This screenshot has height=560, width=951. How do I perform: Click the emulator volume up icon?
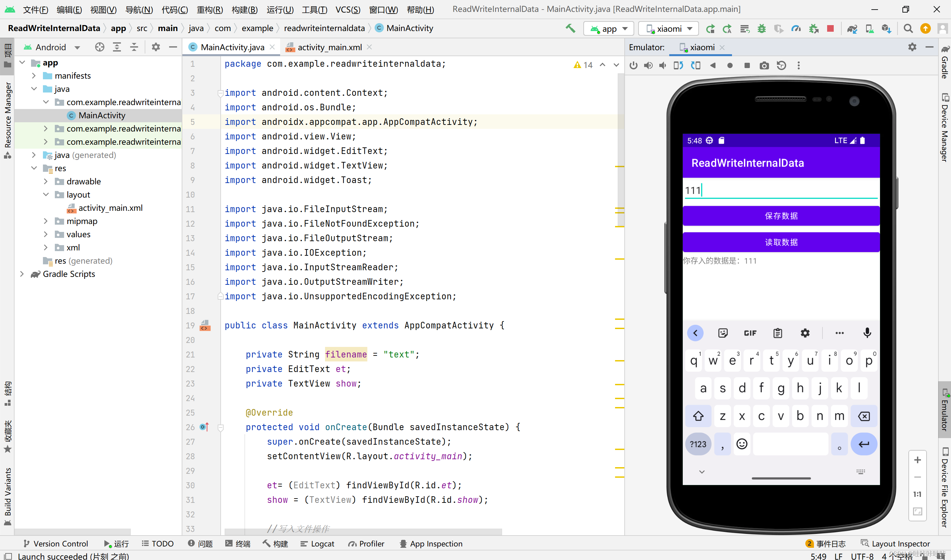[x=648, y=66]
